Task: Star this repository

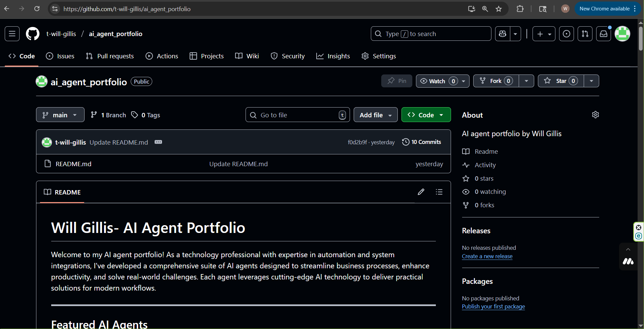Action: coord(561,81)
